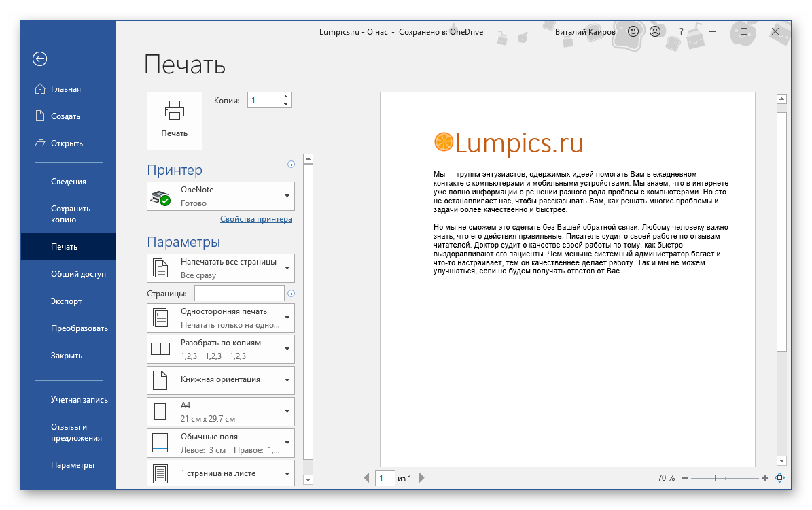Click the large Печать printer button

click(175, 120)
